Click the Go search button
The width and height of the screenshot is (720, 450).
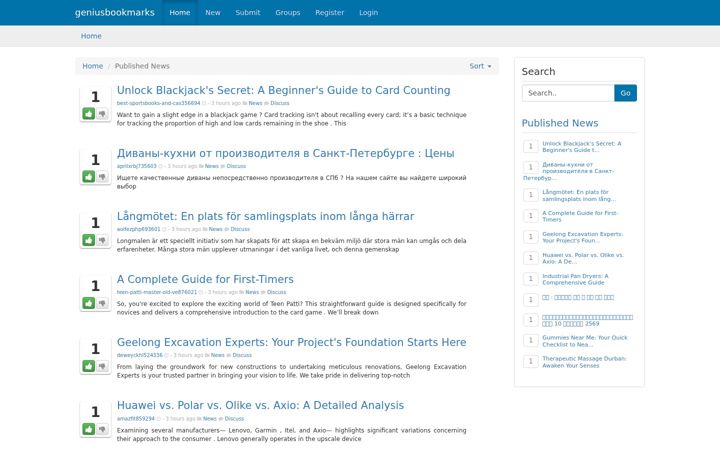(x=625, y=93)
